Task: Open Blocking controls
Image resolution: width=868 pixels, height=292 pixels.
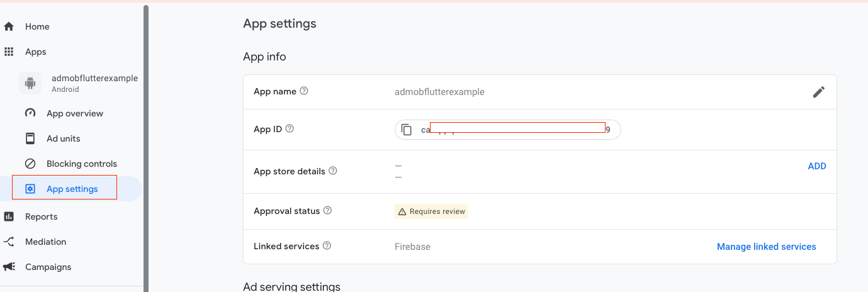Action: click(81, 164)
